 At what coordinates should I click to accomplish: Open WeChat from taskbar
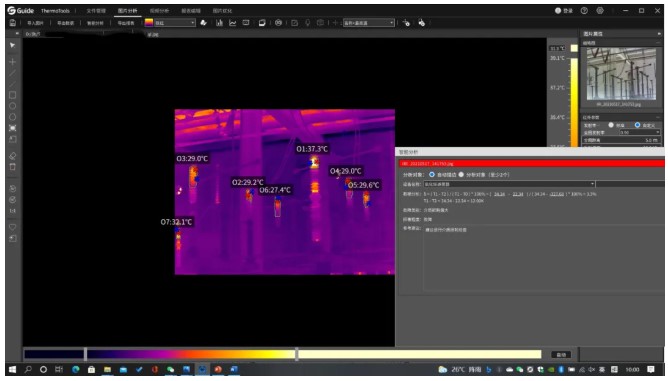pyautogui.click(x=170, y=369)
